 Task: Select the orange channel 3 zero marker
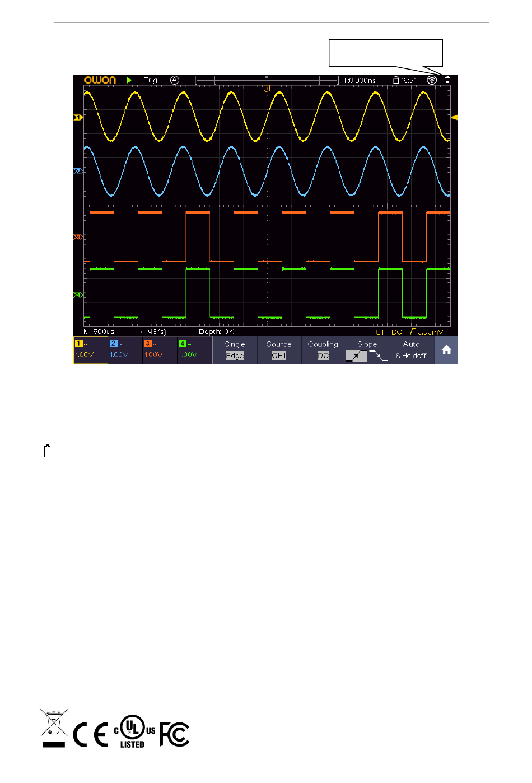tap(78, 238)
